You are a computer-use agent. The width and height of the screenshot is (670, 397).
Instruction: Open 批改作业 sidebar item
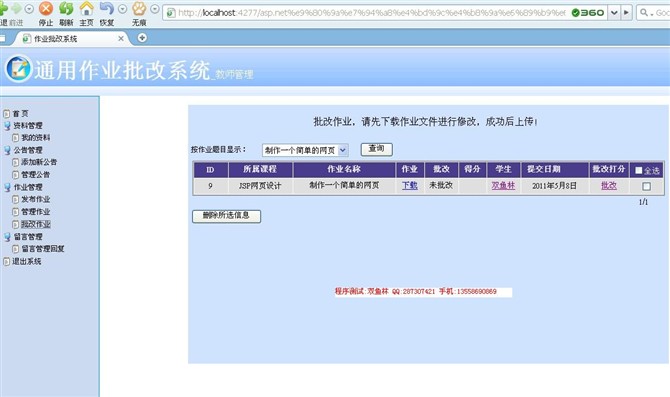click(x=36, y=224)
